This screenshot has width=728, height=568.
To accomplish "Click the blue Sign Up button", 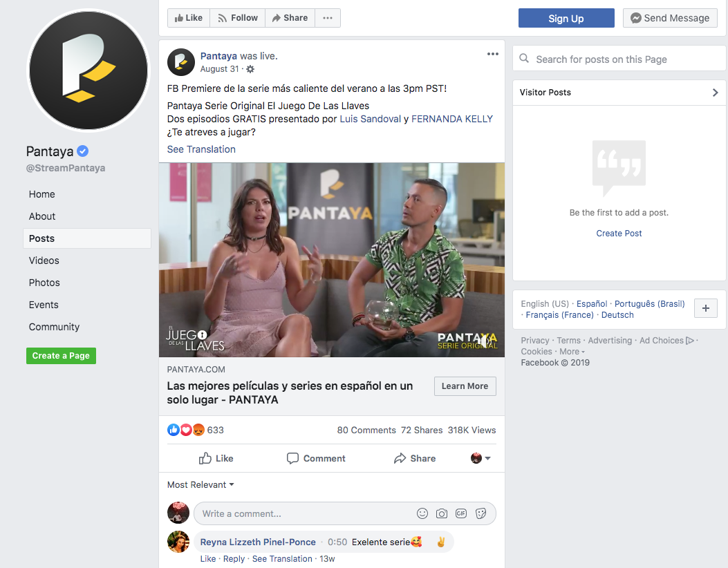I will point(566,18).
